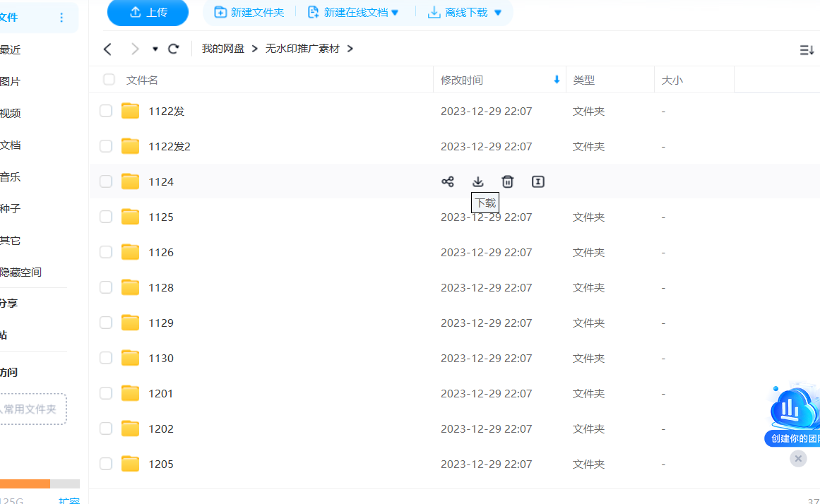The height and width of the screenshot is (504, 820).
Task: Check the checkbox for folder 1205
Action: [x=105, y=464]
